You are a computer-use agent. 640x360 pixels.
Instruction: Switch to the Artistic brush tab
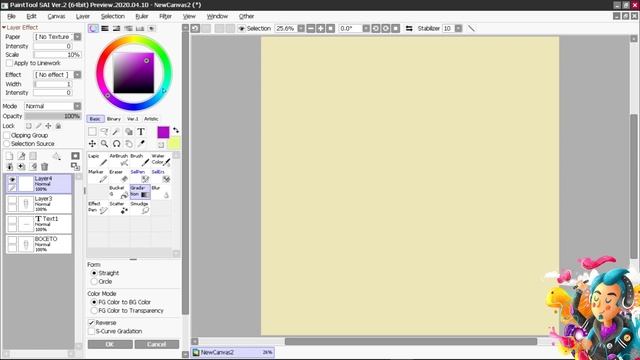pos(151,119)
